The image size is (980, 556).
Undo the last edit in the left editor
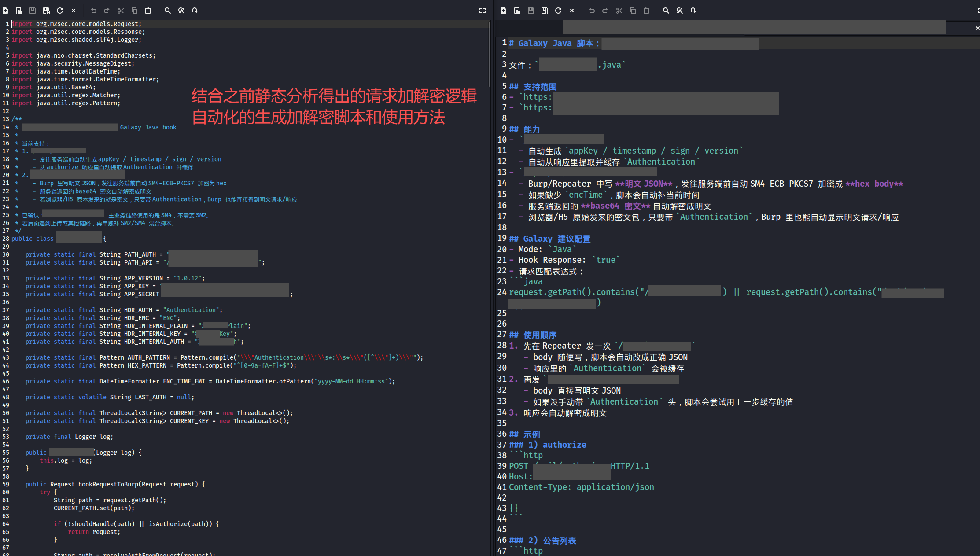(x=93, y=11)
